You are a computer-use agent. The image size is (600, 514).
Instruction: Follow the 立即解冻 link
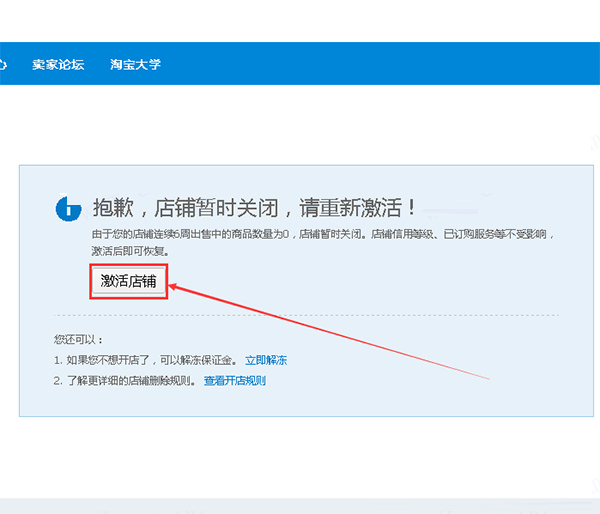click(x=266, y=360)
